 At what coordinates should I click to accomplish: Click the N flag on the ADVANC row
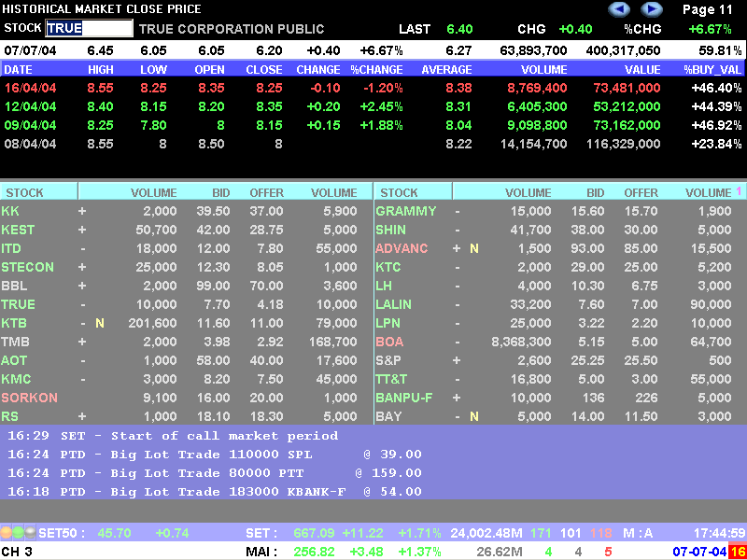coord(474,248)
